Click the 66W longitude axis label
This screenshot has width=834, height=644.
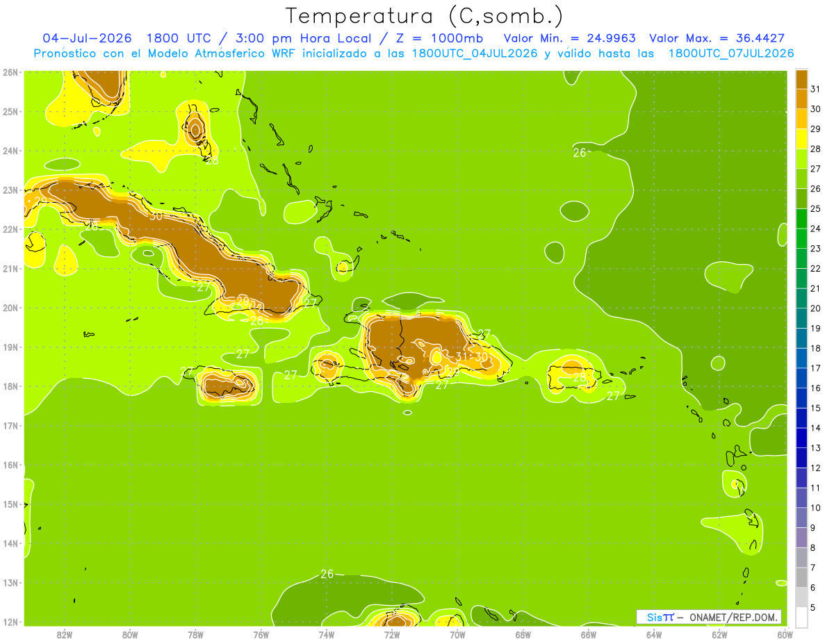pos(589,634)
